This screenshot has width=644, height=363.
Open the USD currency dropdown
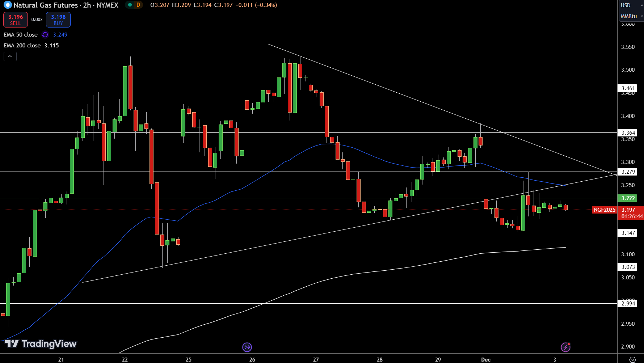tap(631, 5)
